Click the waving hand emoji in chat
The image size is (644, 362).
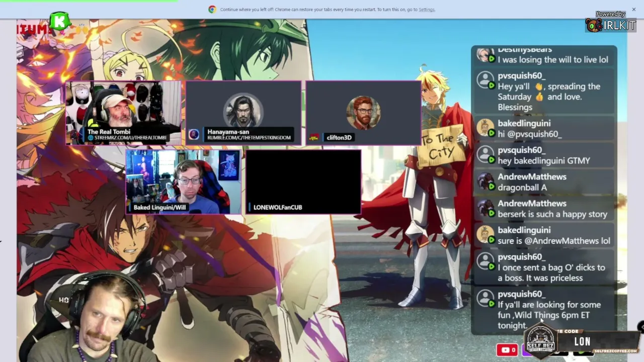[x=539, y=86]
